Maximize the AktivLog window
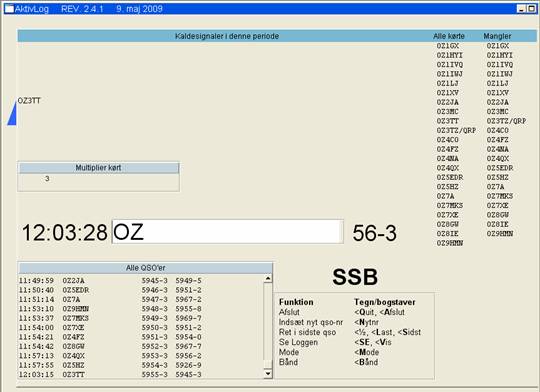Screen dimensions: 540x392 pyautogui.click(x=531, y=9)
